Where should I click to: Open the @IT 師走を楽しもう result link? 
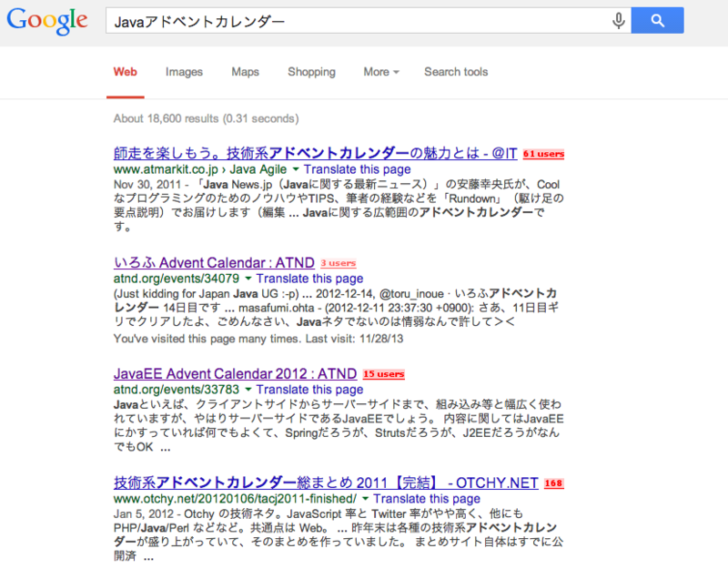[x=315, y=153]
